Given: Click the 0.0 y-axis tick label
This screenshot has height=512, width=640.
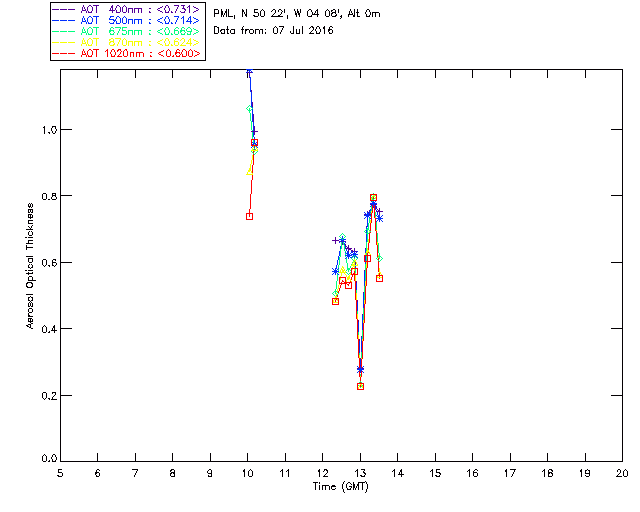Looking at the screenshot, I should (x=48, y=458).
